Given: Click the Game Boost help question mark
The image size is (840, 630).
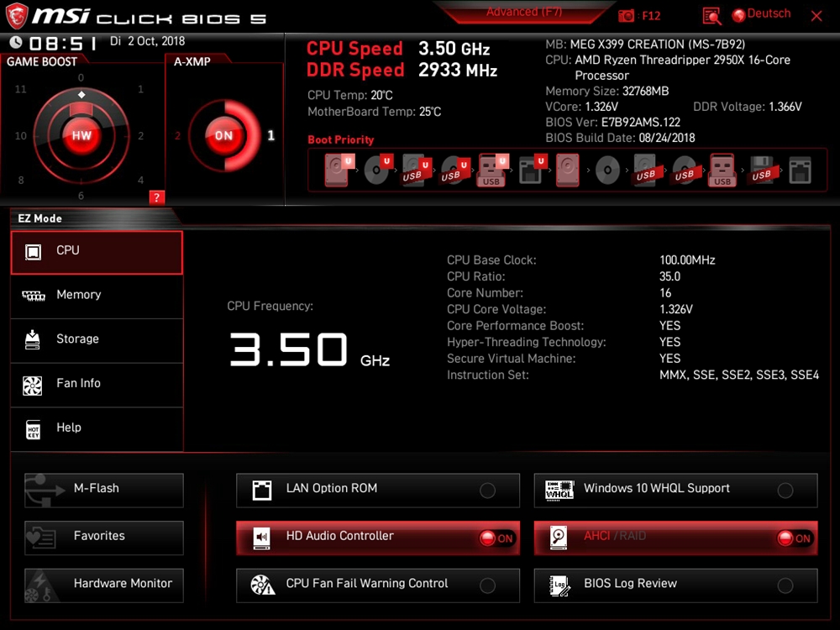Looking at the screenshot, I should click(156, 197).
